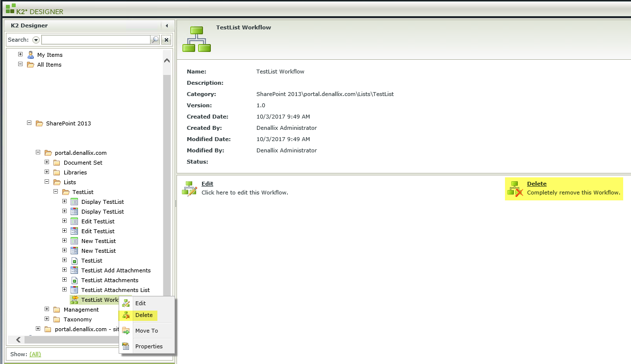Click the My Items user icon

pos(30,55)
